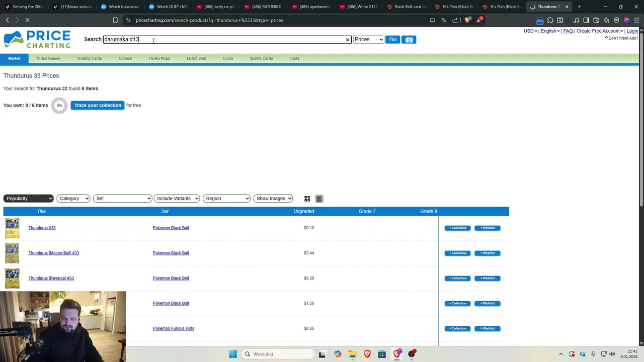Image resolution: width=644 pixels, height=362 pixels.
Task: Open the Show Images dropdown
Action: point(273,199)
